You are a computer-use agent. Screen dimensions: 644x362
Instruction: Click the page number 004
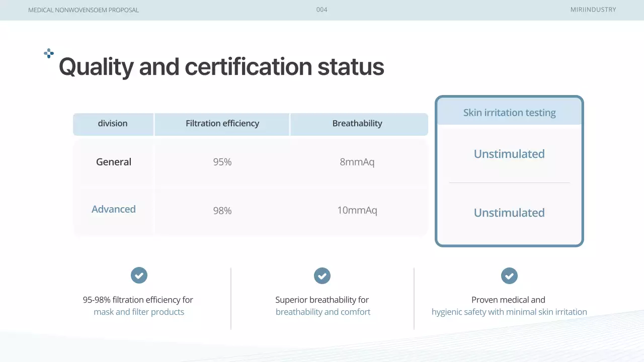[322, 10]
